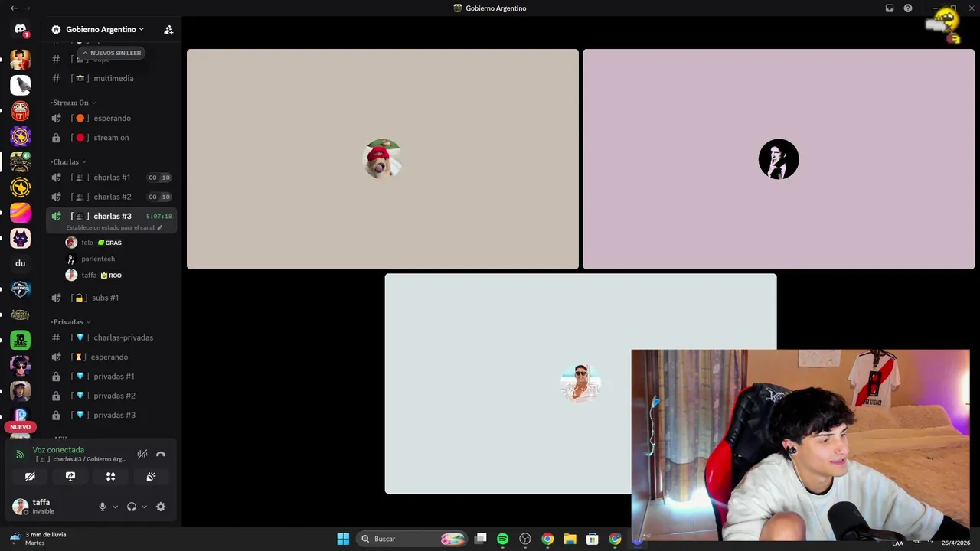Click the dog-avatar participant video tile
The height and width of the screenshot is (551, 980).
[383, 159]
